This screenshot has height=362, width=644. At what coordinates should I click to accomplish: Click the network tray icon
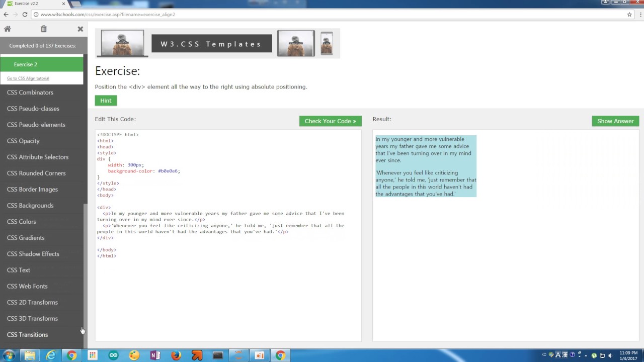pos(602,355)
